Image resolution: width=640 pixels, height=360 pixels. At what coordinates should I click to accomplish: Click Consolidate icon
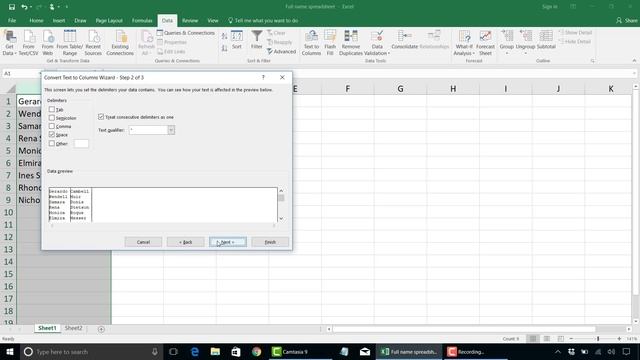tap(404, 40)
